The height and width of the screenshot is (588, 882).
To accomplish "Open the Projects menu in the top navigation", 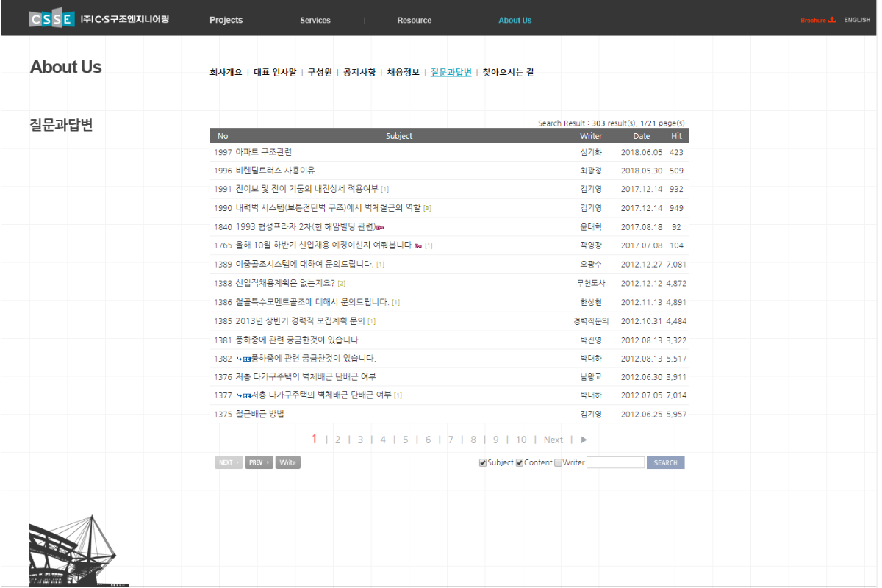I will coord(226,20).
